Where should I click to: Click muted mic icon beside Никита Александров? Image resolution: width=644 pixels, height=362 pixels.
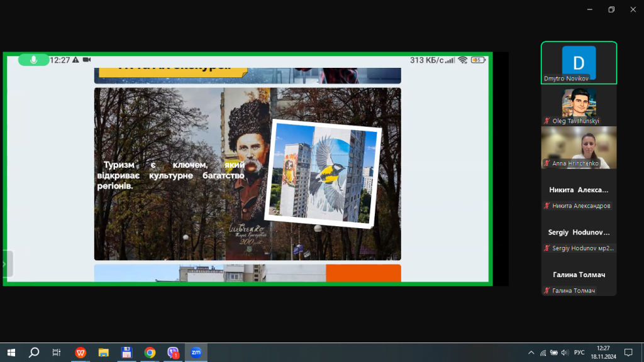point(547,206)
